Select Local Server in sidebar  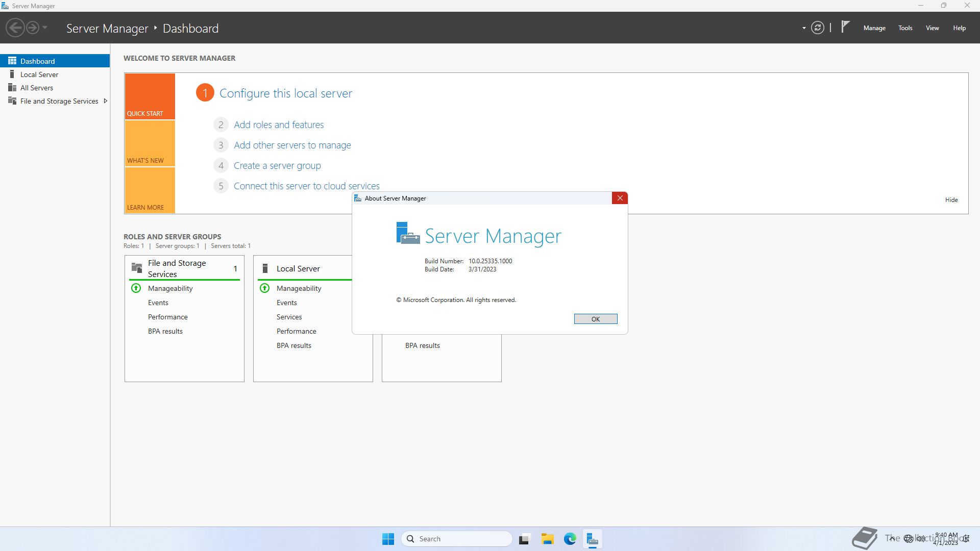(39, 74)
